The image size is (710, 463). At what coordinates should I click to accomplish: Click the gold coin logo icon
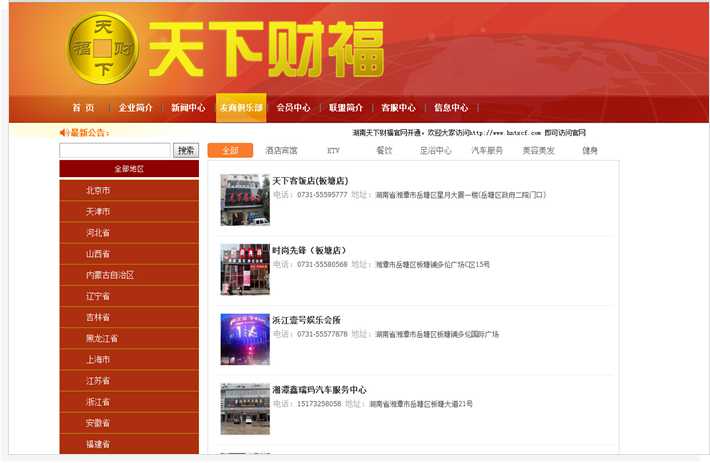point(103,48)
